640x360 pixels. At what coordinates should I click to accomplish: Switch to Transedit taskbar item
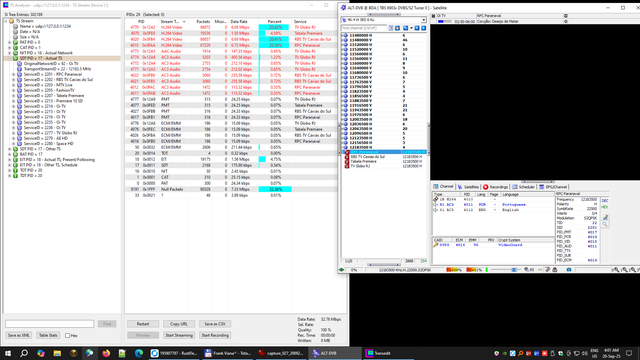pyautogui.click(x=388, y=353)
